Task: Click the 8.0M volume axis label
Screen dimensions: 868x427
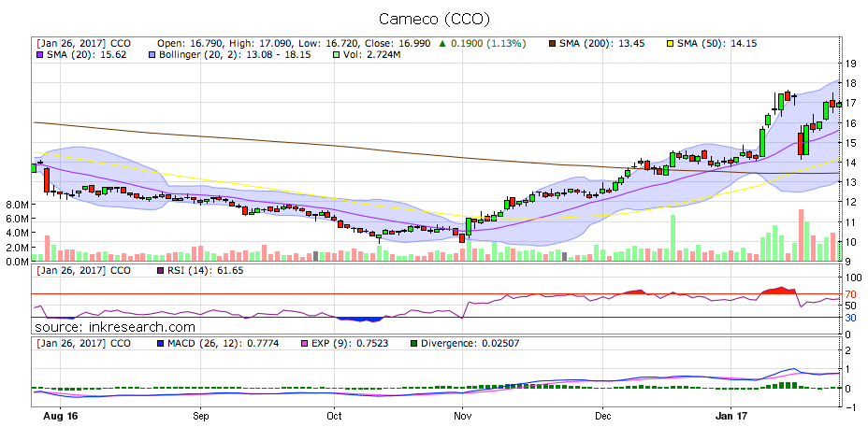Action: [x=17, y=205]
